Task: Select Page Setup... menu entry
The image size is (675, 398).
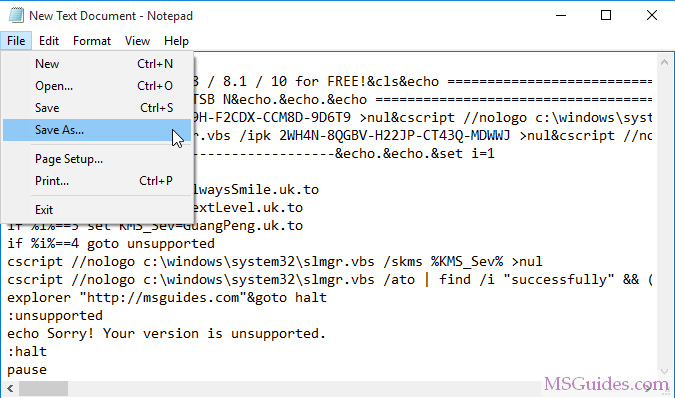Action: point(97,159)
